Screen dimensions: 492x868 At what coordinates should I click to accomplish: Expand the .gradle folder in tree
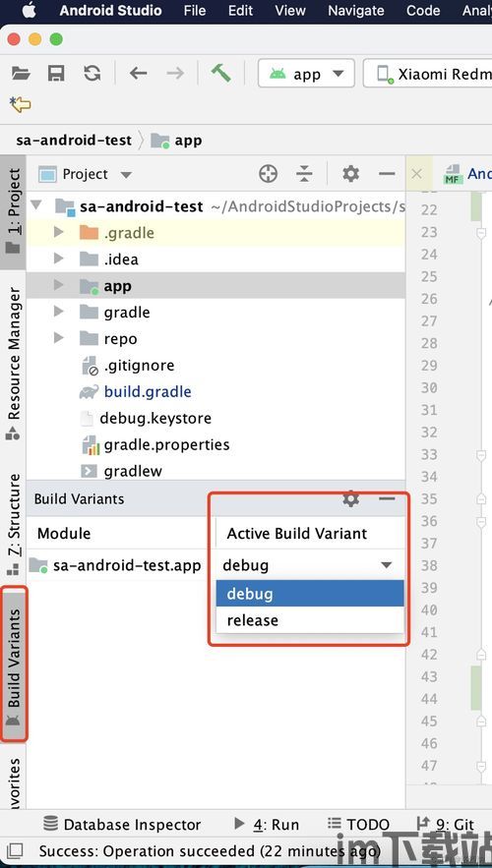point(59,233)
